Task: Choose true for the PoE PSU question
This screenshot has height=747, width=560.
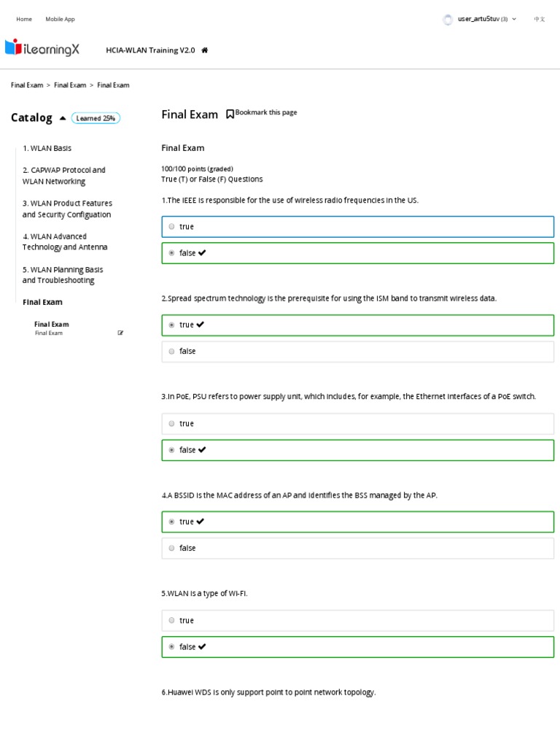Action: point(171,424)
